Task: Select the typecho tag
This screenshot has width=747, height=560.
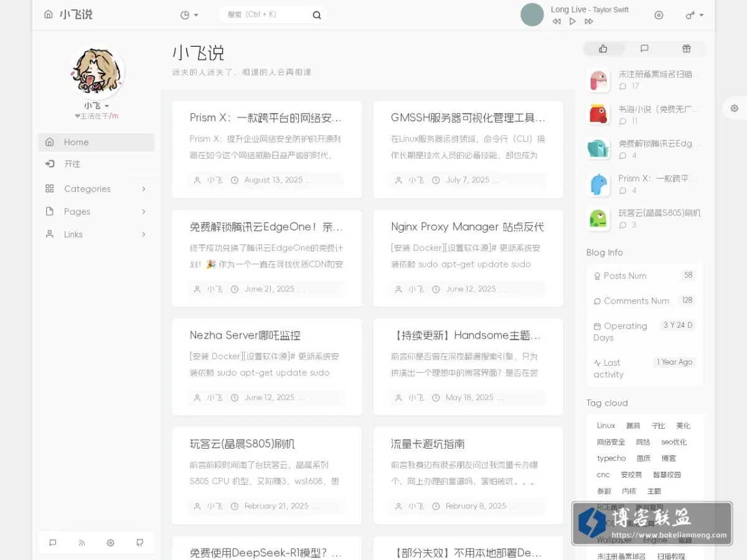Action: [x=611, y=459]
